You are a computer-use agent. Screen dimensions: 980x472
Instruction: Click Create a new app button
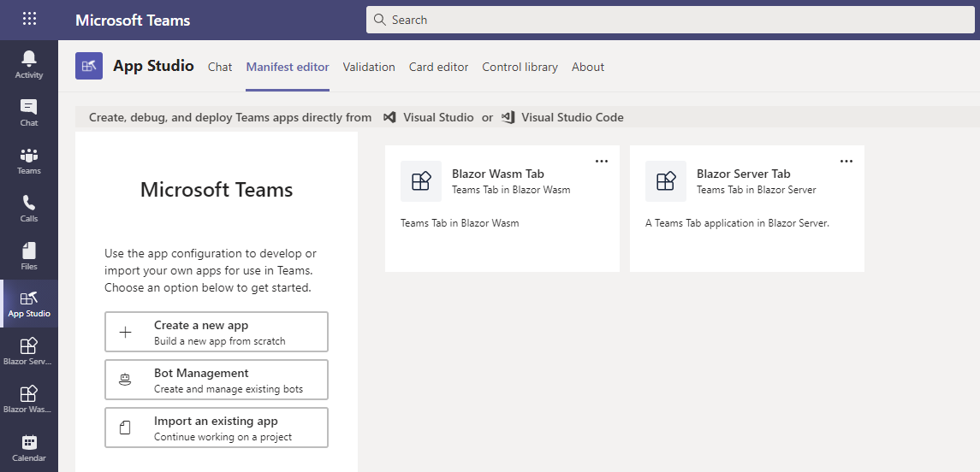point(217,332)
